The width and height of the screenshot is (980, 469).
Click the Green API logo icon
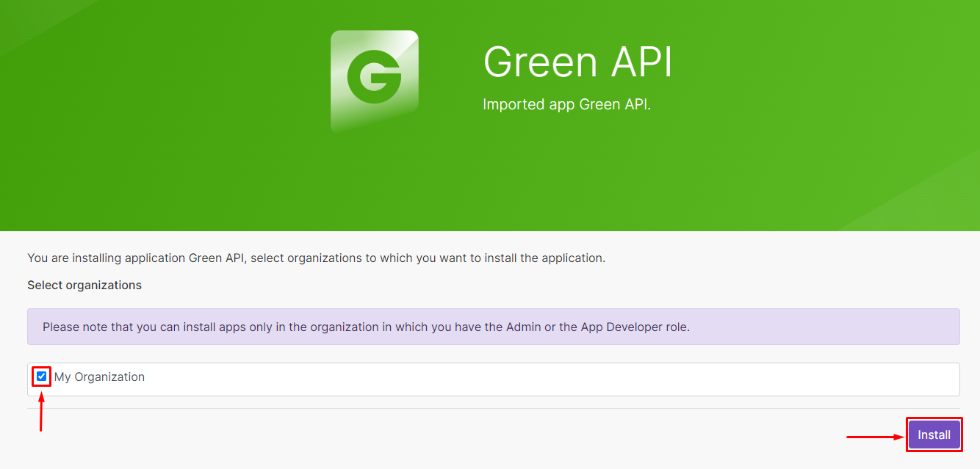pos(374,81)
